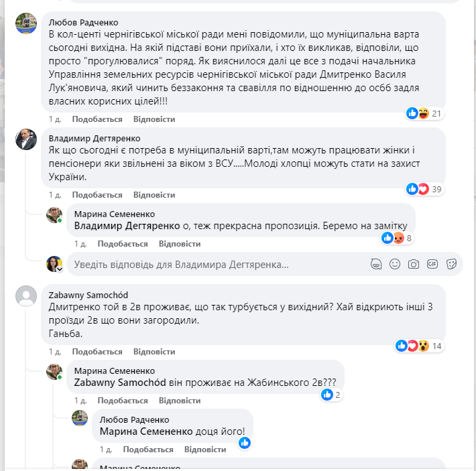Image resolution: width=476 pixels, height=471 pixels.
Task: Open Владимир Дегтяренко's profile picture
Action: (x=26, y=139)
